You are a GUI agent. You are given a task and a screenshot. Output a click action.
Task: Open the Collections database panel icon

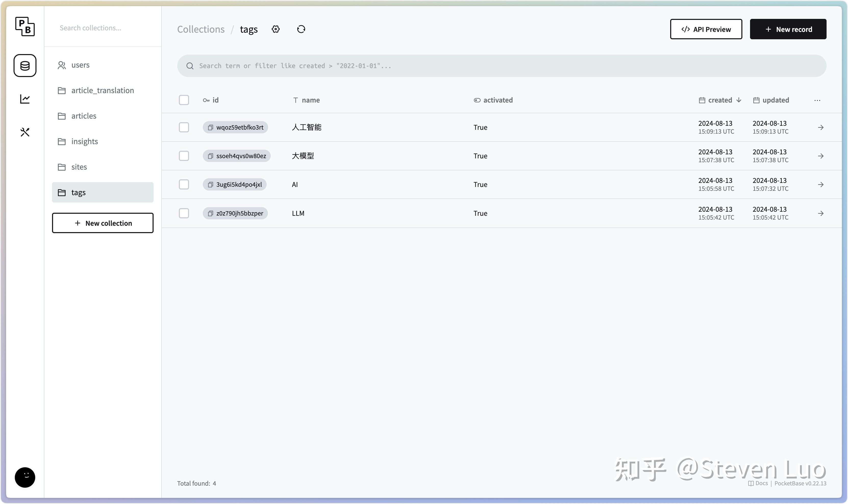[25, 65]
